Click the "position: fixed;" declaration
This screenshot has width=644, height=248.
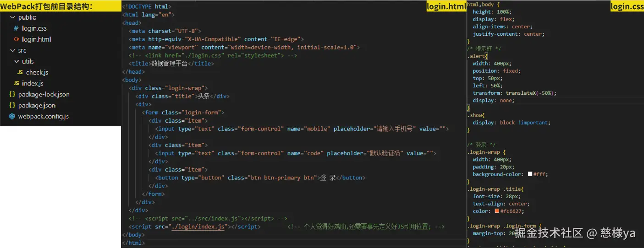pos(496,71)
